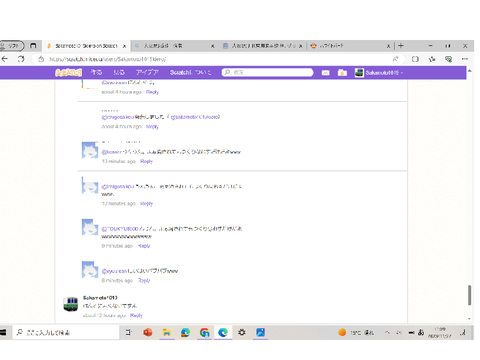480x360 pixels.
Task: Toggle read aloud icon in address bar
Action: [x=395, y=59]
